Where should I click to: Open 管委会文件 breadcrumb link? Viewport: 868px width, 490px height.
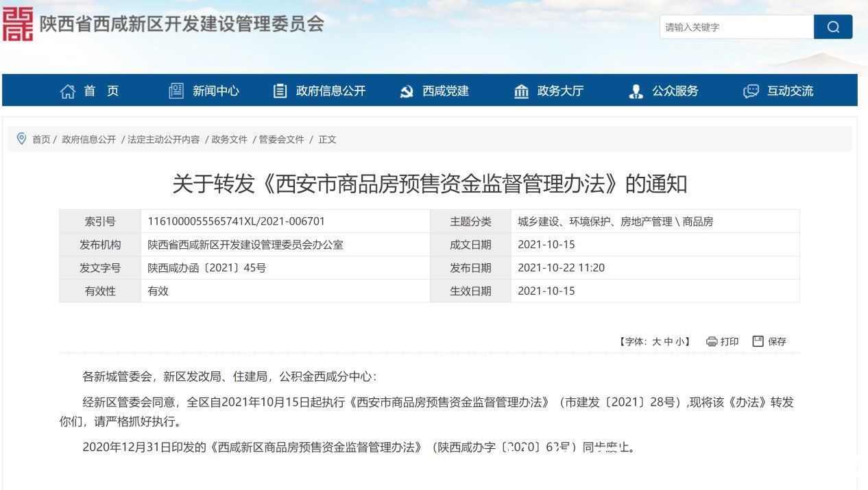pyautogui.click(x=282, y=139)
